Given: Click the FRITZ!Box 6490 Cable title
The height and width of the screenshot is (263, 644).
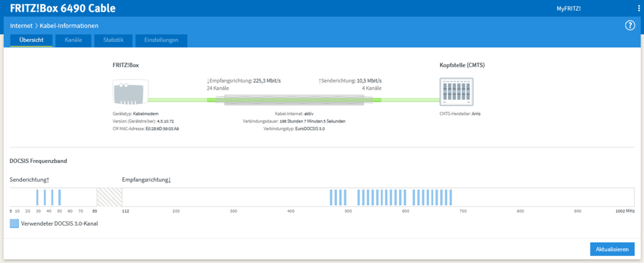Looking at the screenshot, I should (63, 8).
